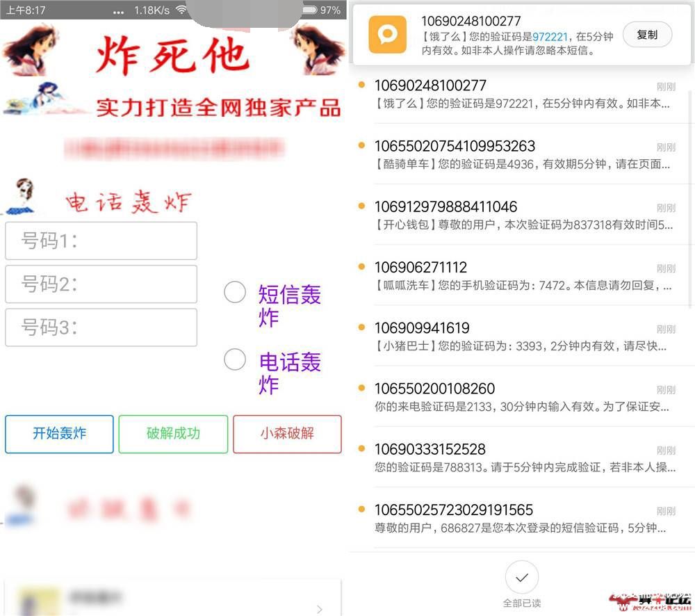
Task: Tap the 复制 copy button in notification
Action: click(647, 35)
